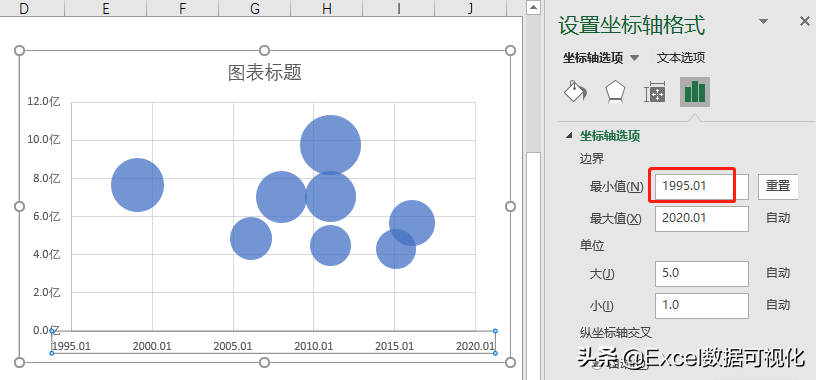Click the 重置 button for minimum value
The height and width of the screenshot is (380, 816).
coord(778,186)
